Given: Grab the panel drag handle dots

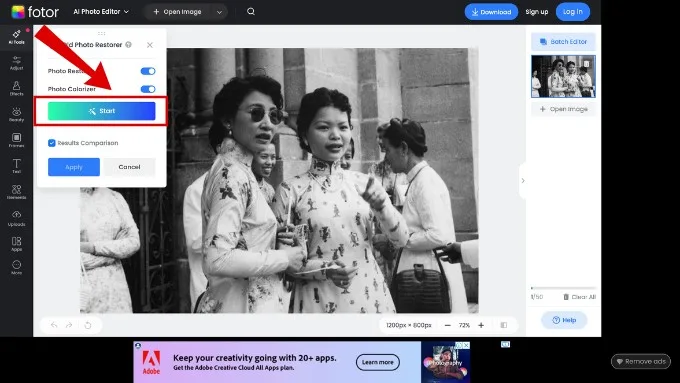Looking at the screenshot, I should tap(101, 33).
